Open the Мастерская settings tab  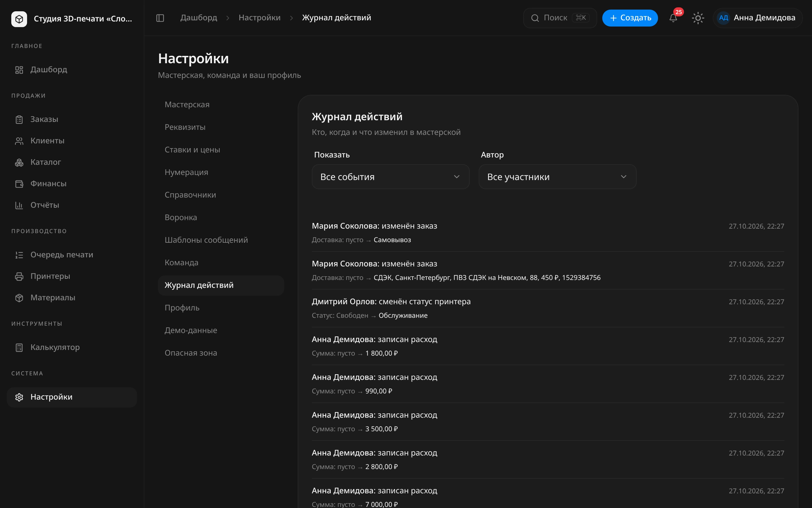tap(221, 104)
